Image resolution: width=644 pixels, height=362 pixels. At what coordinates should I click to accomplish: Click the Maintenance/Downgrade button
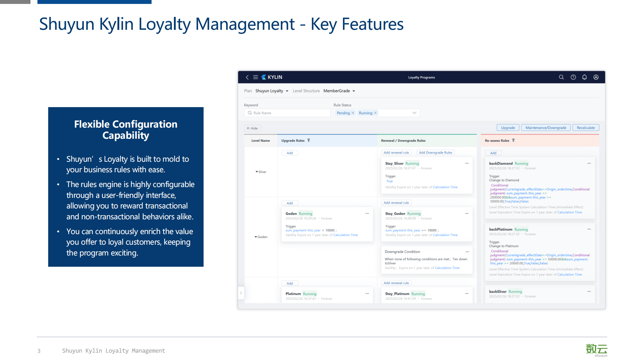pos(546,128)
